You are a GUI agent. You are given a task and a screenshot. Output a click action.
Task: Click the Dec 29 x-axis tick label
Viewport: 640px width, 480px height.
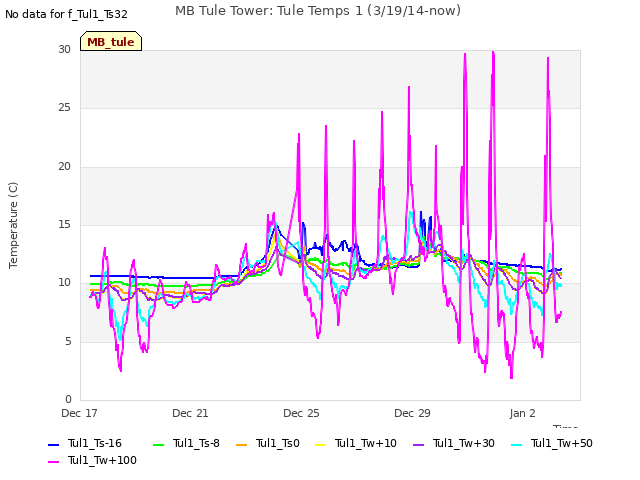412,413
